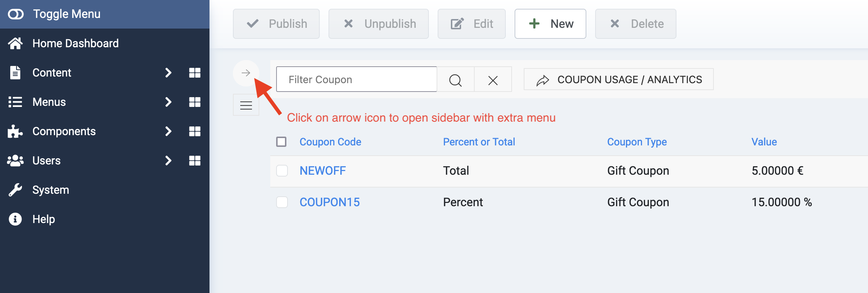Open Content dashboard grid icon
Screen dimensions: 868x293
(x=194, y=73)
